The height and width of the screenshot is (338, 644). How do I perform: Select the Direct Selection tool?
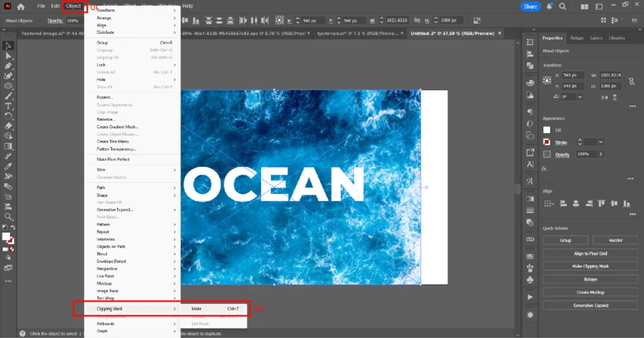pos(8,56)
